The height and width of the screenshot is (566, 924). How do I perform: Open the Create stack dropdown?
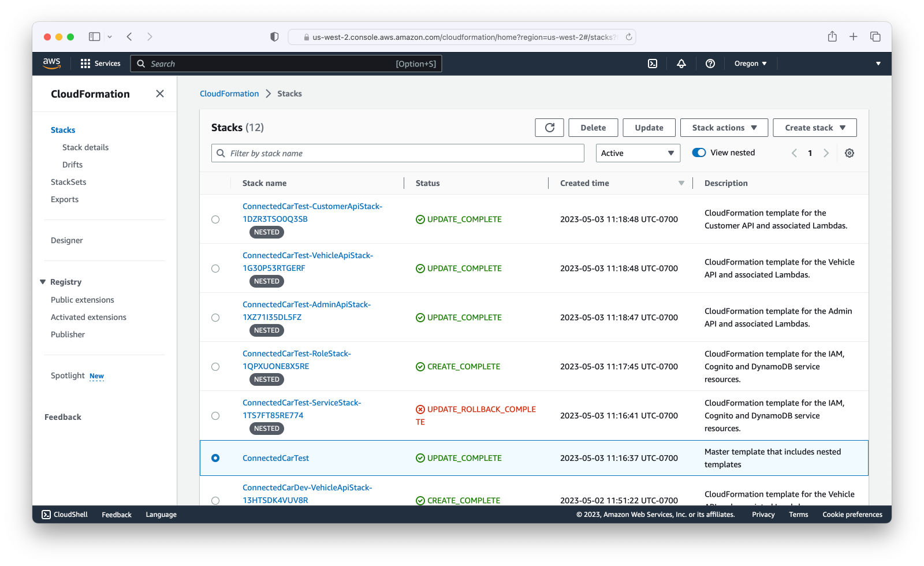[x=815, y=128]
